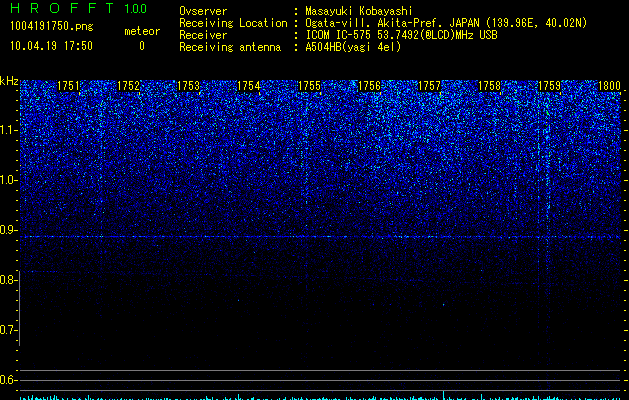Click the 1759 time marker
Image resolution: width=629 pixels, height=400 pixels.
550,86
